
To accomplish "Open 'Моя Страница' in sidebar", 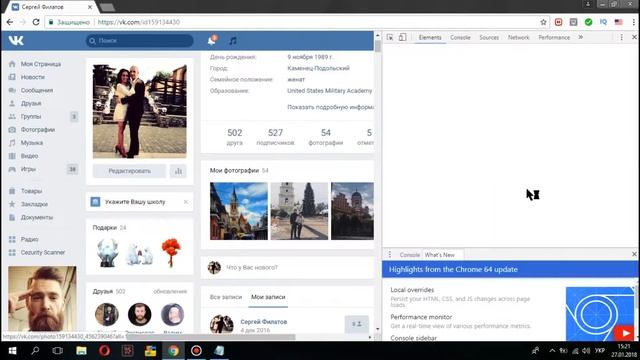I will click(x=41, y=64).
